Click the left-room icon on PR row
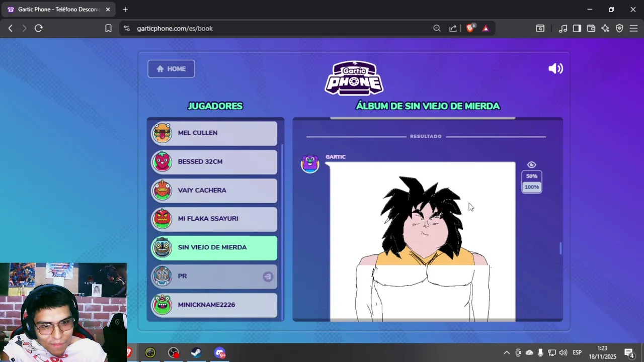644x362 pixels. pyautogui.click(x=268, y=277)
